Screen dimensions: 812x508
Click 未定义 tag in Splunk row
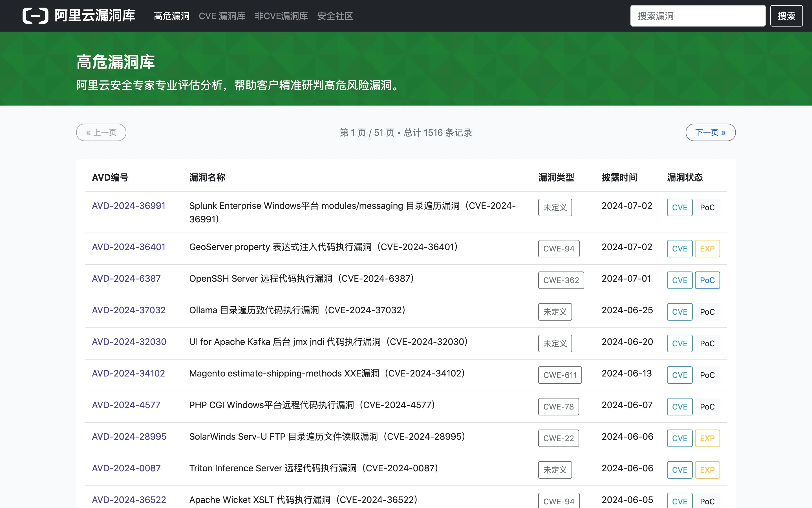coord(555,207)
